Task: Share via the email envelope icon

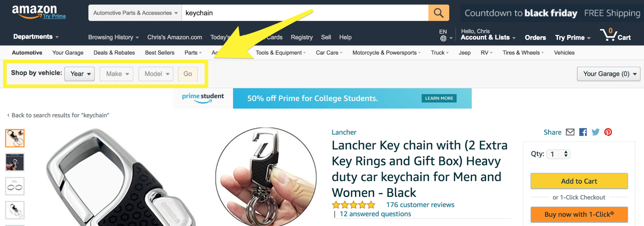Action: click(x=570, y=132)
